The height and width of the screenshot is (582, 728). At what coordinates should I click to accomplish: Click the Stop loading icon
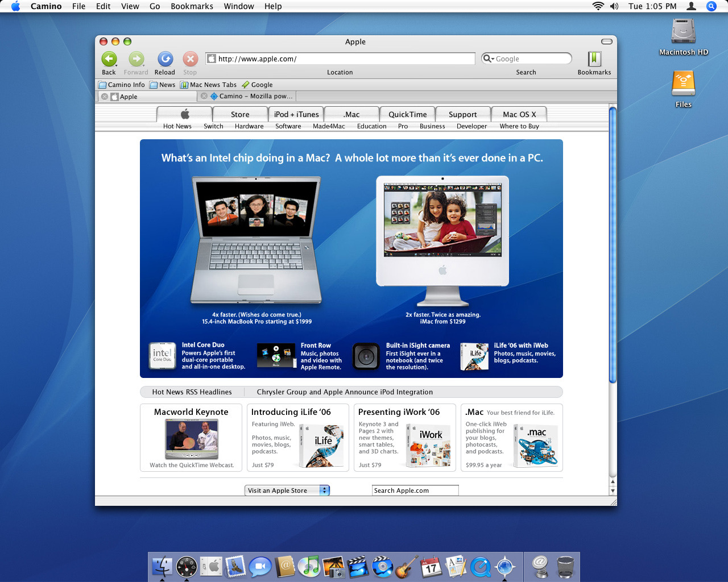tap(190, 59)
